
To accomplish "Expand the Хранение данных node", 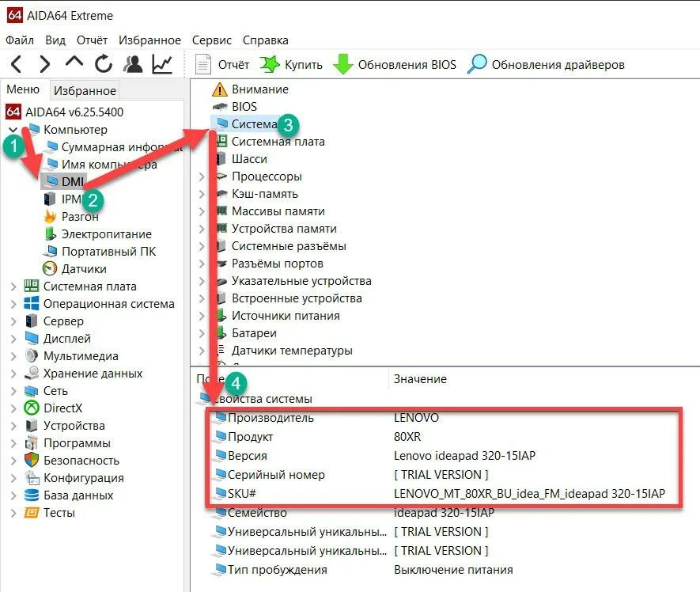I will [13, 374].
